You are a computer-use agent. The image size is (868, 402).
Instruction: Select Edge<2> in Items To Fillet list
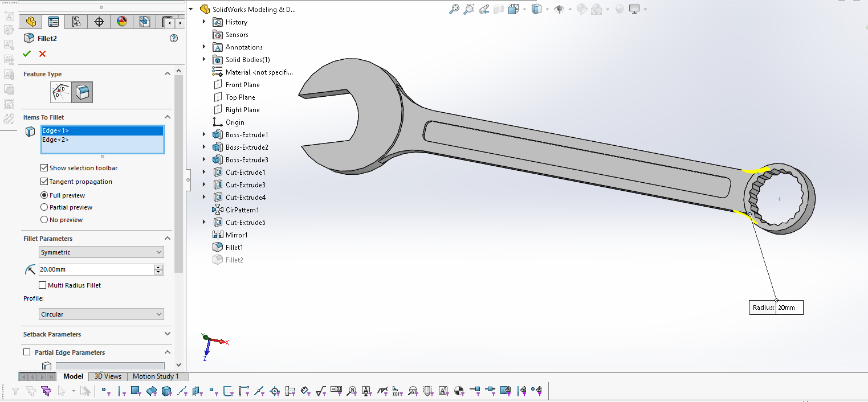coord(56,140)
